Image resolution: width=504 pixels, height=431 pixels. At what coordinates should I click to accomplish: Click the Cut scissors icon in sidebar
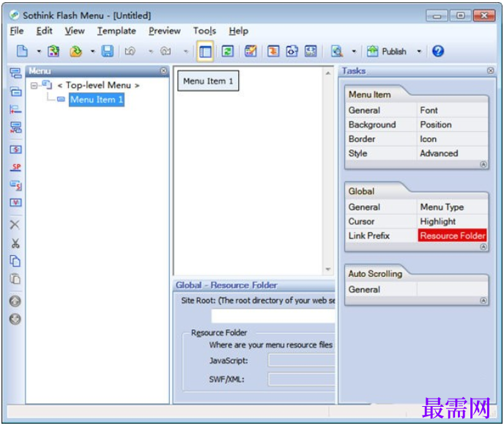[15, 243]
